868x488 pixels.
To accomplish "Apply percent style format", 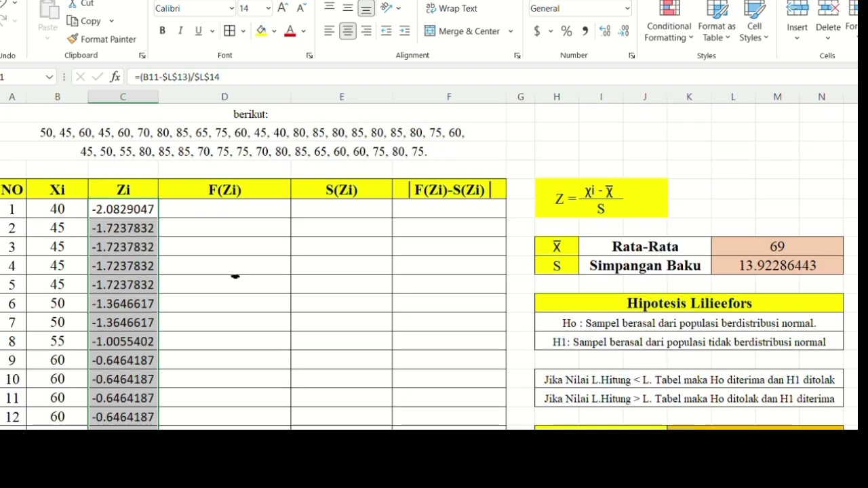I will point(567,31).
